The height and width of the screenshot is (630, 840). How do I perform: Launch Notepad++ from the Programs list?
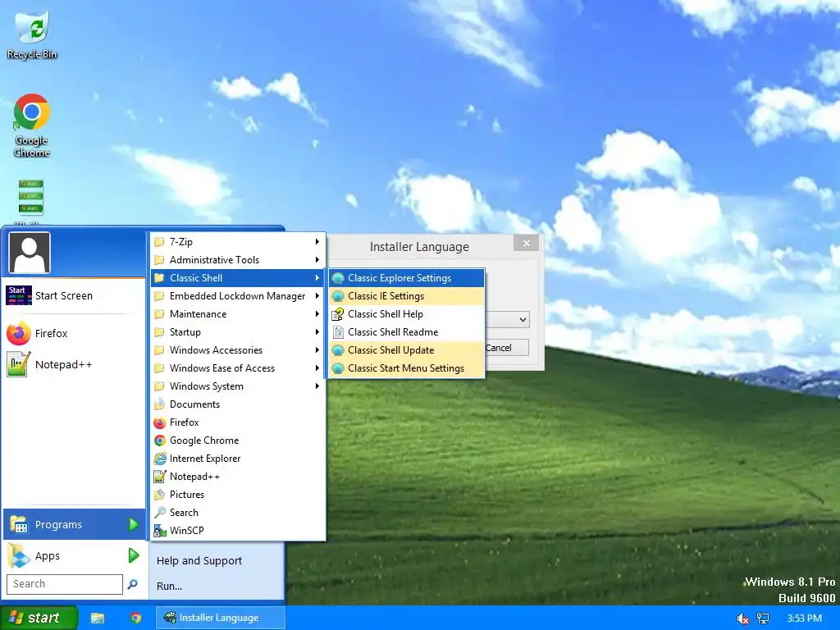click(x=238, y=477)
